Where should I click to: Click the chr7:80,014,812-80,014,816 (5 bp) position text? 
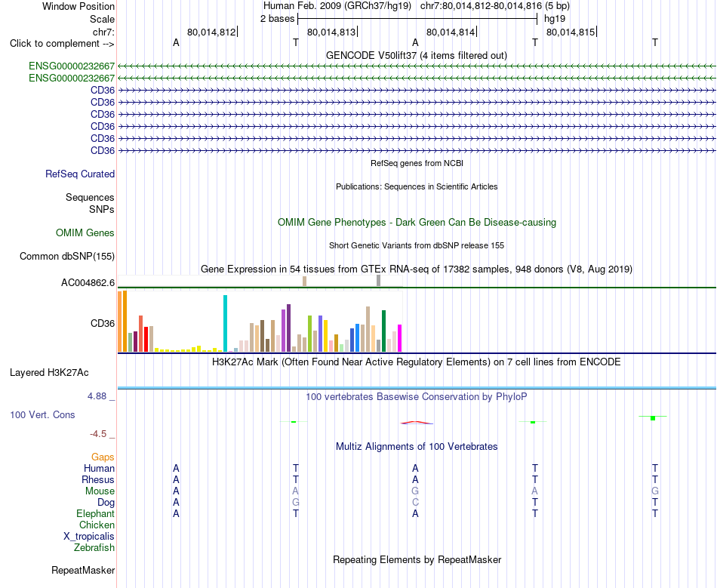click(x=495, y=6)
